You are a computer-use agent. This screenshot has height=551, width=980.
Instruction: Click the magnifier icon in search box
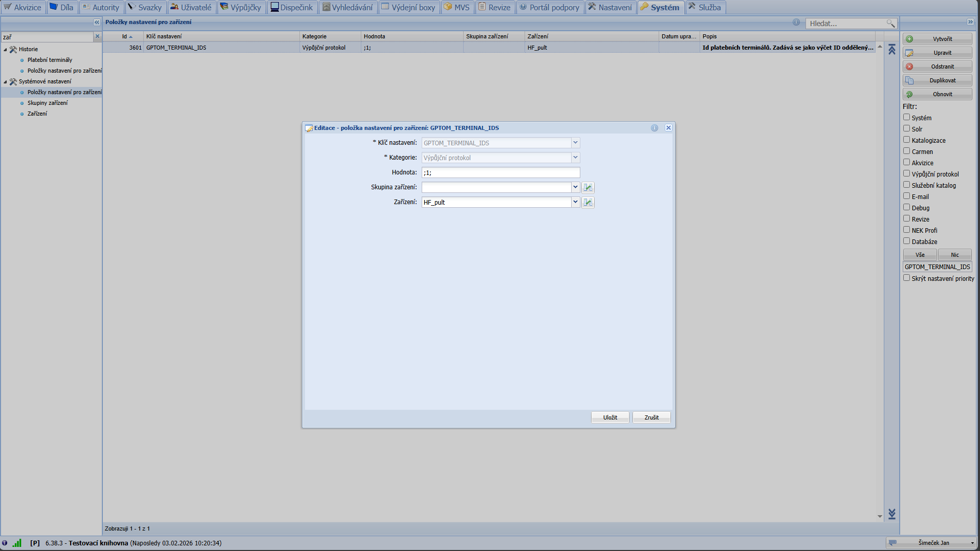(890, 24)
